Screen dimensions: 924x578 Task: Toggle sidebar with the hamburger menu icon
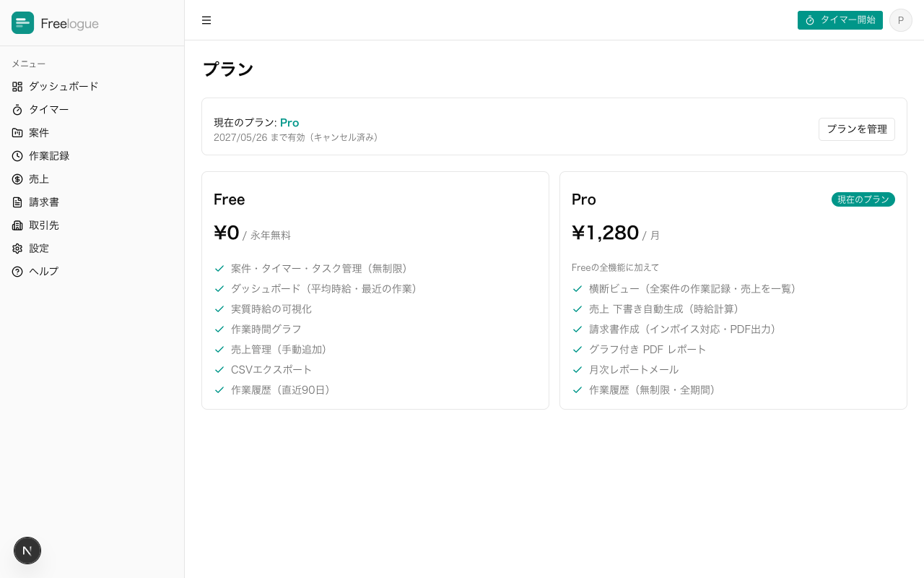pos(206,20)
